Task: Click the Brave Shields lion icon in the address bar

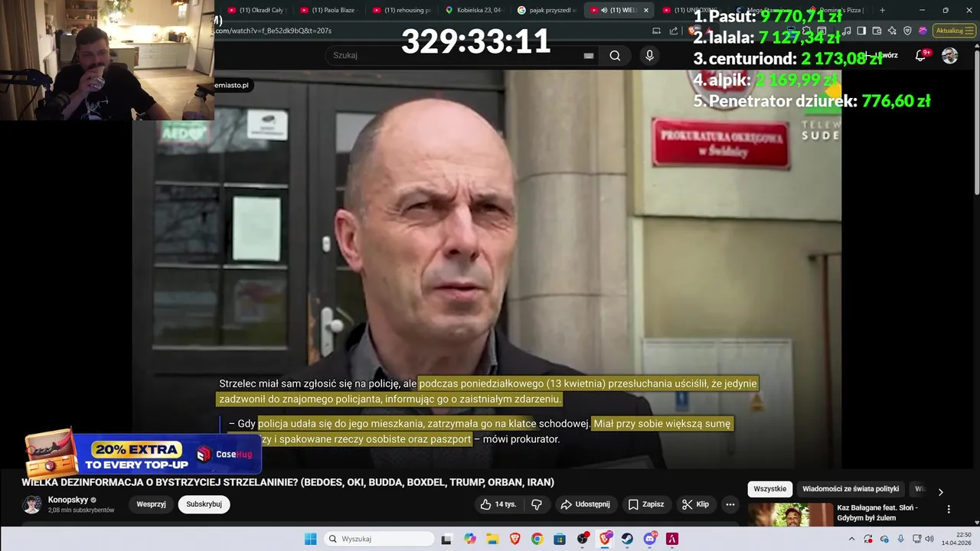Action: point(691,31)
